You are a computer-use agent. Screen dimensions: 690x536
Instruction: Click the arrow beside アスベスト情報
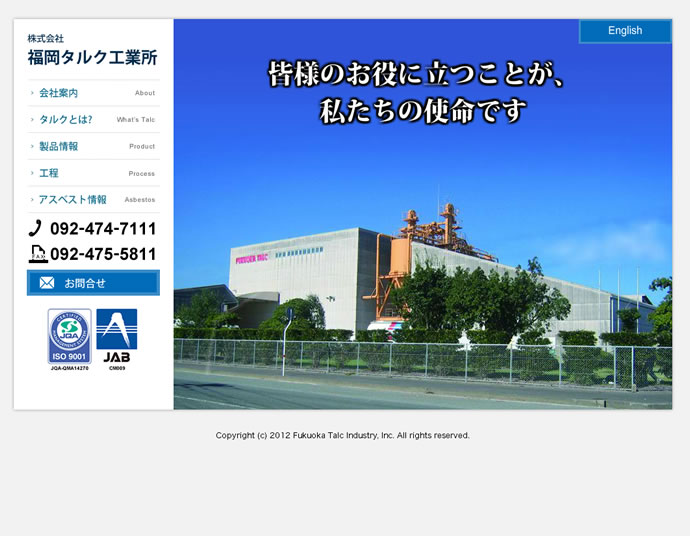point(32,200)
